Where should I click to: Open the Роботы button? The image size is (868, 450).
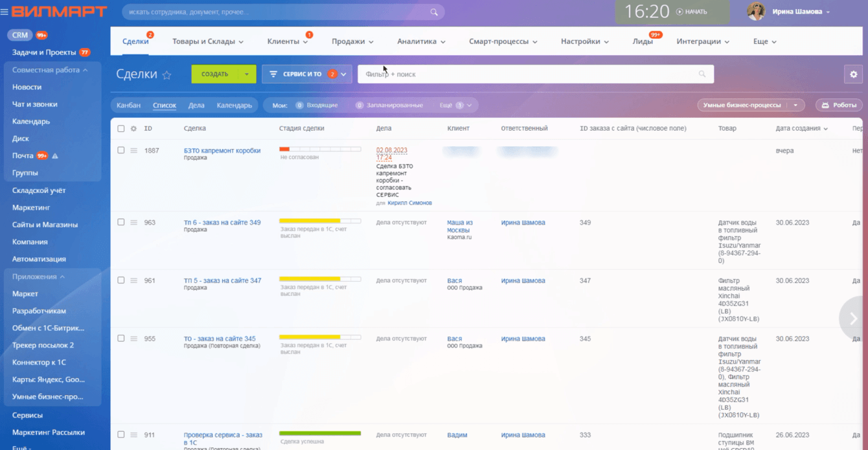tap(839, 105)
